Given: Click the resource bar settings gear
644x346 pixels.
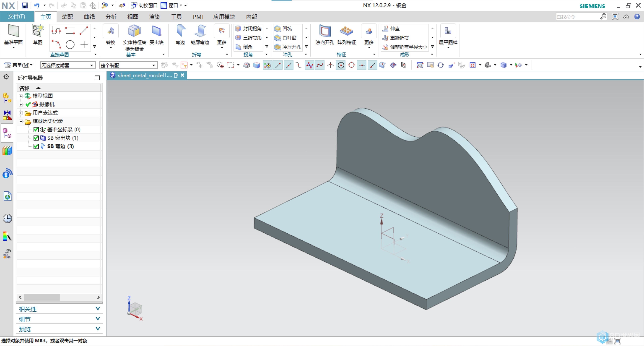Looking at the screenshot, I should pos(6,77).
